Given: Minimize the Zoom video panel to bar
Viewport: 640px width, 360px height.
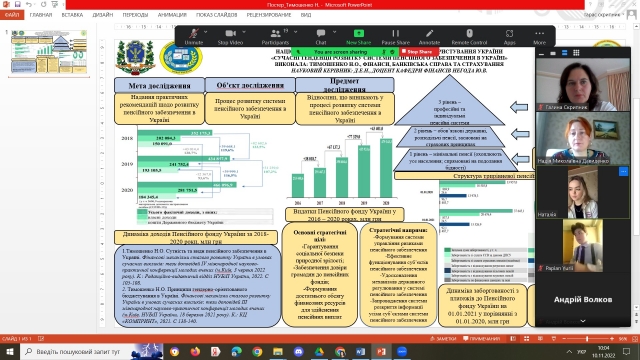Looking at the screenshot, I should 541,53.
